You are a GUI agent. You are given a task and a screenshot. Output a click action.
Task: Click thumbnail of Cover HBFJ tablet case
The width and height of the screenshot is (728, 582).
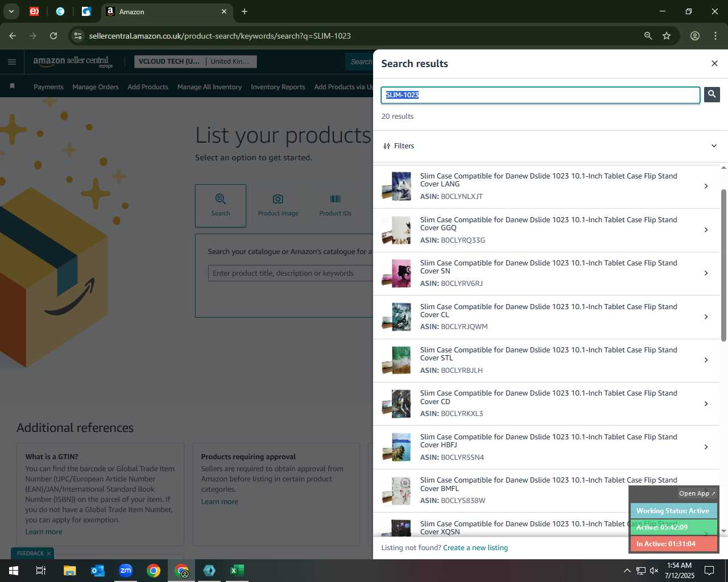coord(396,447)
